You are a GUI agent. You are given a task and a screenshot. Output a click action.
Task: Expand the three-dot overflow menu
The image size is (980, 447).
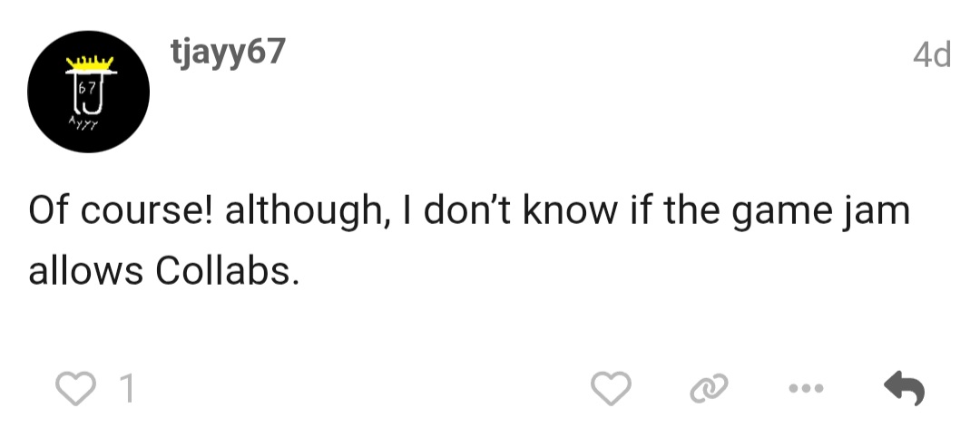tap(804, 390)
